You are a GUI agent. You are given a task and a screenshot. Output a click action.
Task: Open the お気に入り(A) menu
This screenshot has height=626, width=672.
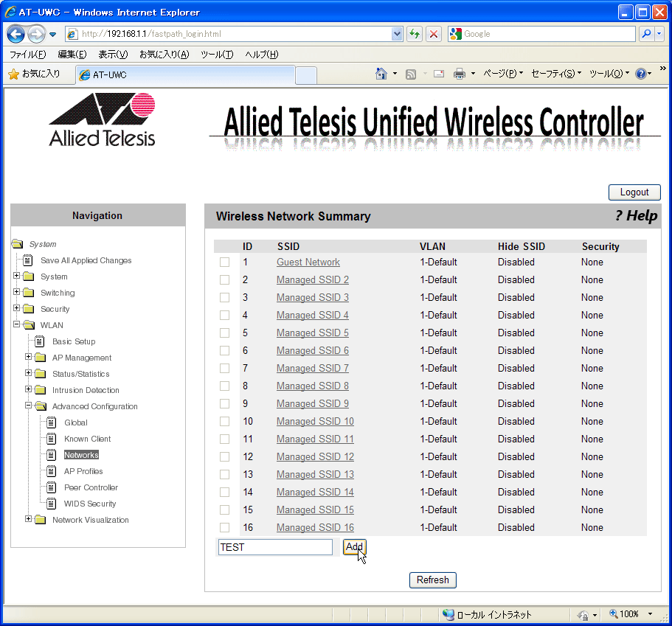[x=164, y=55]
